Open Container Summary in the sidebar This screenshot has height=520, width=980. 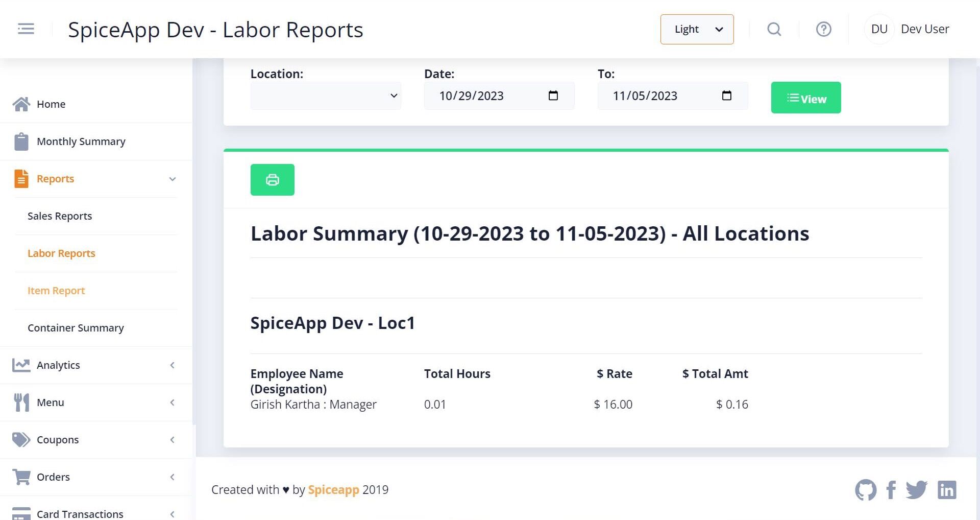click(76, 328)
